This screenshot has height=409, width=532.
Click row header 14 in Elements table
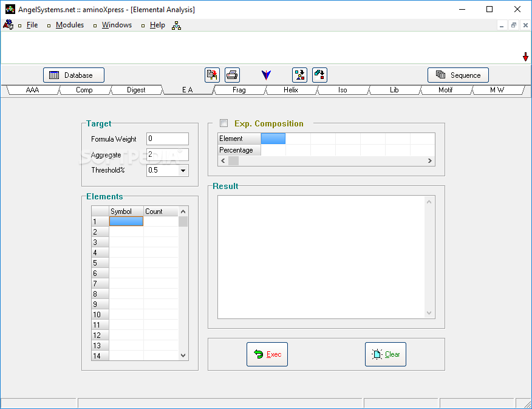coord(100,356)
